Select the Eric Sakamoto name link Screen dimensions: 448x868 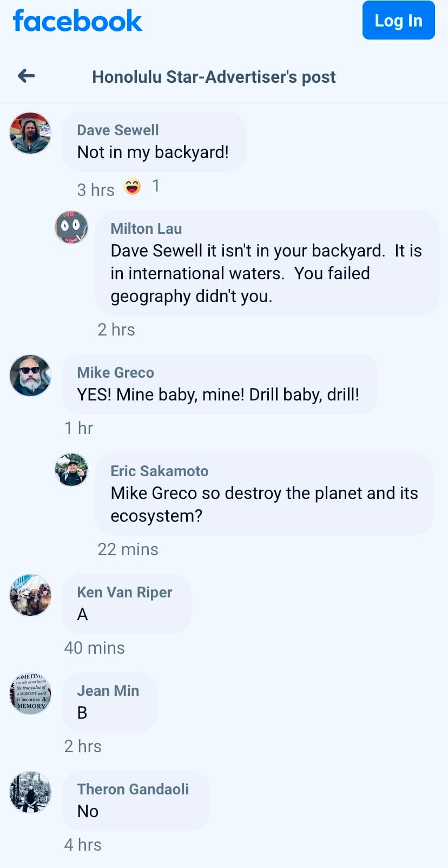pyautogui.click(x=160, y=471)
